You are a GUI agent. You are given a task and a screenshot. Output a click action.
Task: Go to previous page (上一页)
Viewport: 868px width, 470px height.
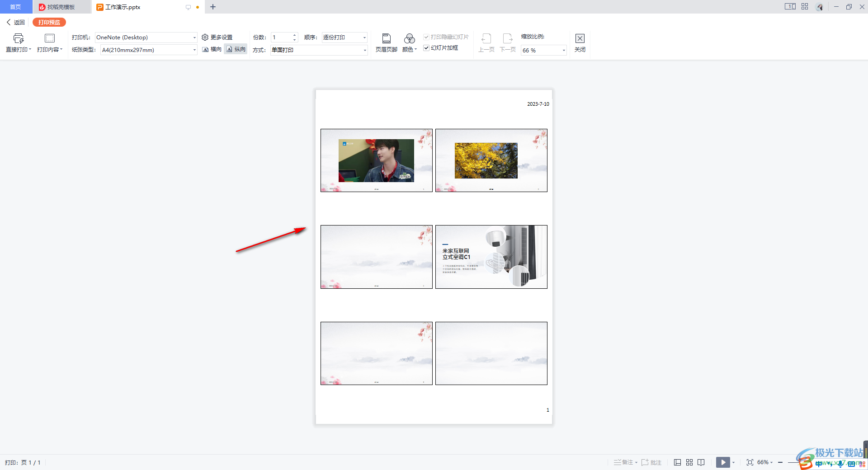486,43
